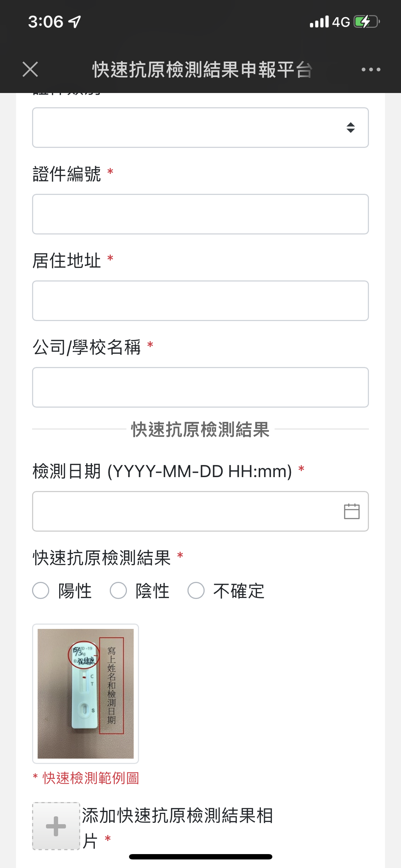The height and width of the screenshot is (868, 401).
Task: Tap the 4G network indicator
Action: pos(341,22)
